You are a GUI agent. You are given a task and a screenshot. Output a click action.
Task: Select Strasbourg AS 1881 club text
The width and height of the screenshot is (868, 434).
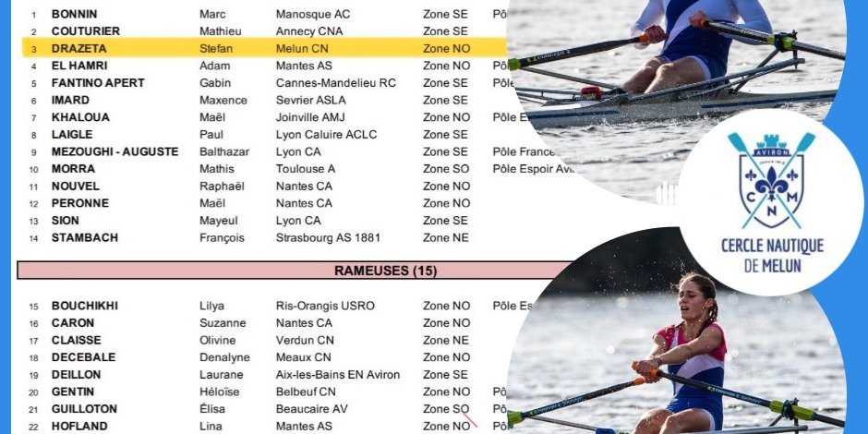pyautogui.click(x=327, y=237)
